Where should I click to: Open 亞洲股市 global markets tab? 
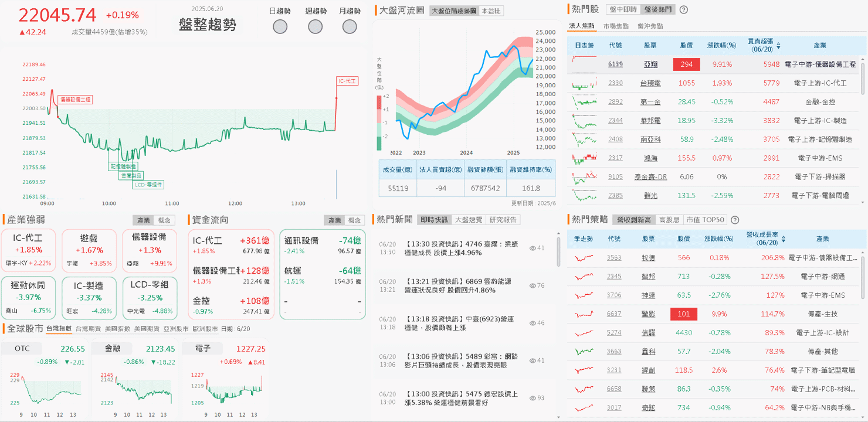click(175, 329)
